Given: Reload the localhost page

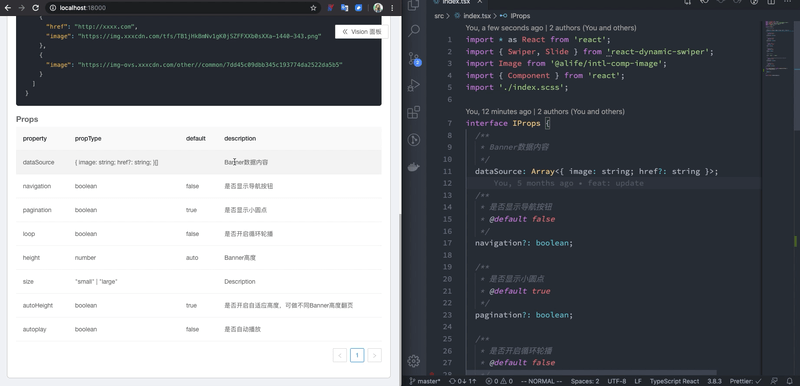Looking at the screenshot, I should coord(35,8).
